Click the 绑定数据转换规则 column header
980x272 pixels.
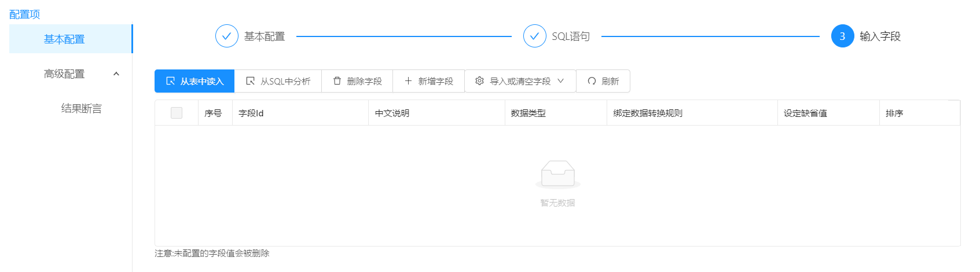point(648,113)
